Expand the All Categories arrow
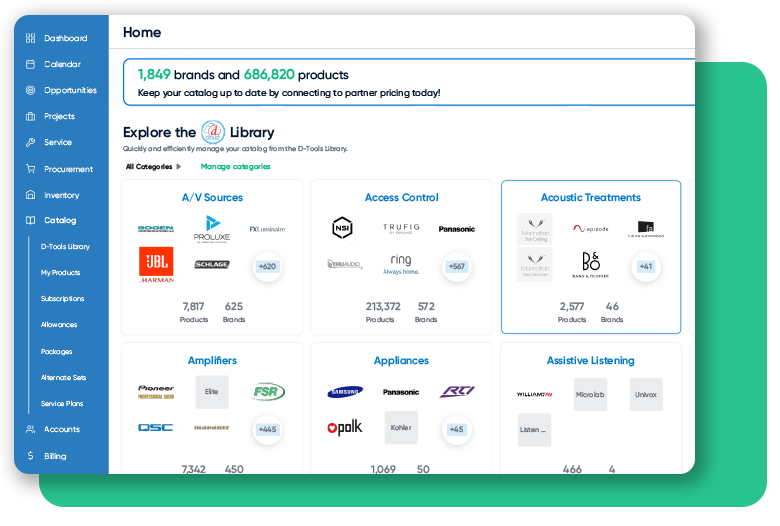 coord(179,167)
